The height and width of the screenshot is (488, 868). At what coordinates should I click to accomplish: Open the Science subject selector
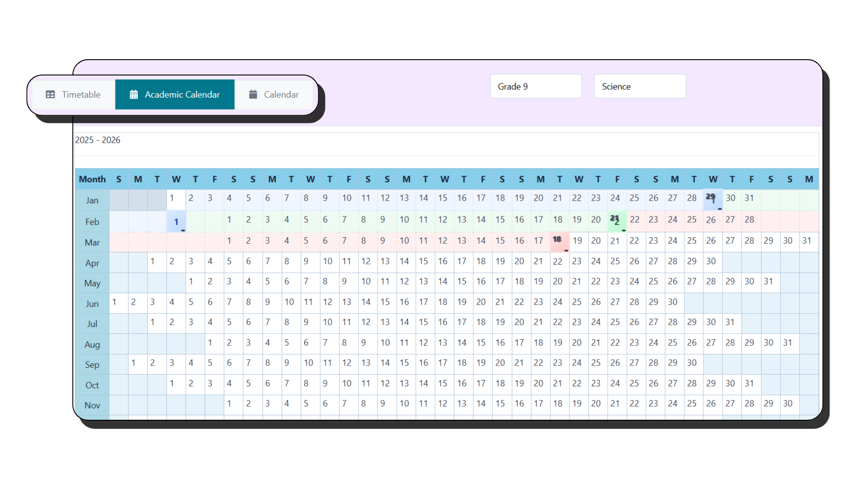pyautogui.click(x=640, y=86)
